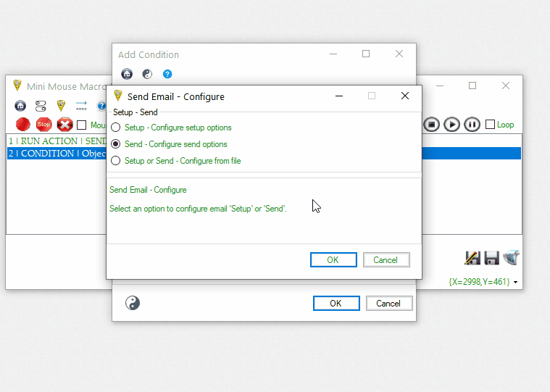Viewport: 550px width, 392px height.
Task: Cancel the Send Email Configure dialog
Action: tap(386, 260)
